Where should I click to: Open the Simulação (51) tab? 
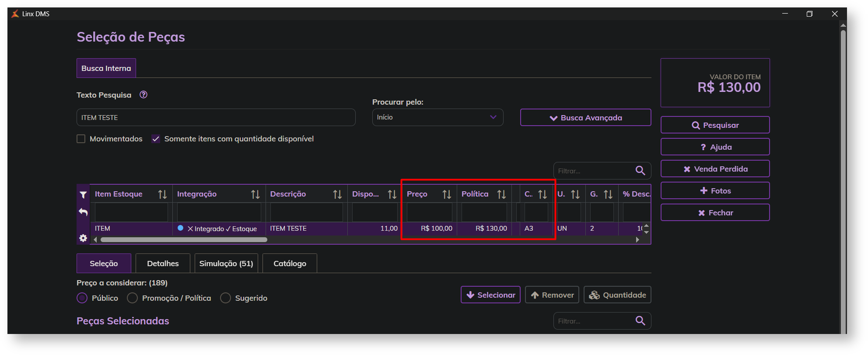(226, 264)
